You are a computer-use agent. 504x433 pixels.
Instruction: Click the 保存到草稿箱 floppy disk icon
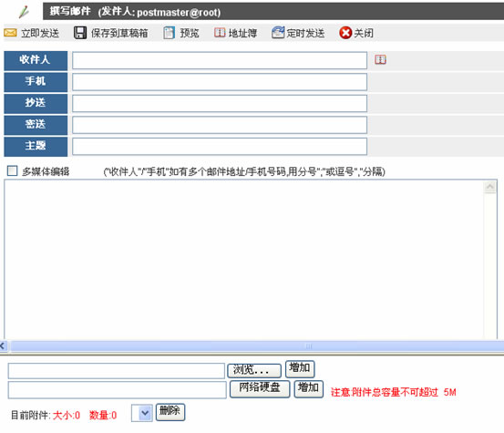pyautogui.click(x=80, y=33)
